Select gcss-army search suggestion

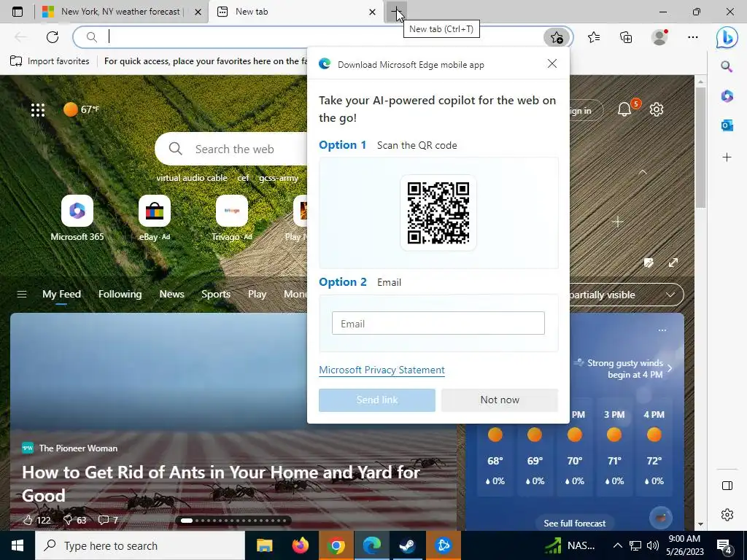pyautogui.click(x=279, y=178)
